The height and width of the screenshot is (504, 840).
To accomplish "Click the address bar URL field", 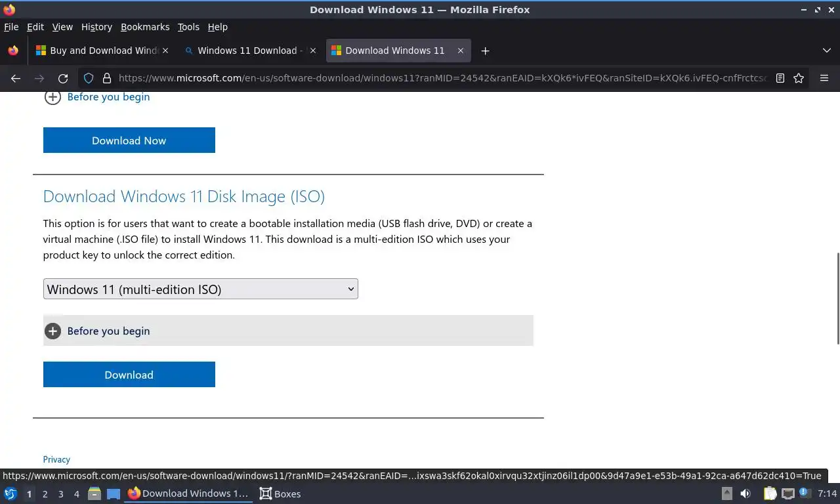I will [442, 78].
